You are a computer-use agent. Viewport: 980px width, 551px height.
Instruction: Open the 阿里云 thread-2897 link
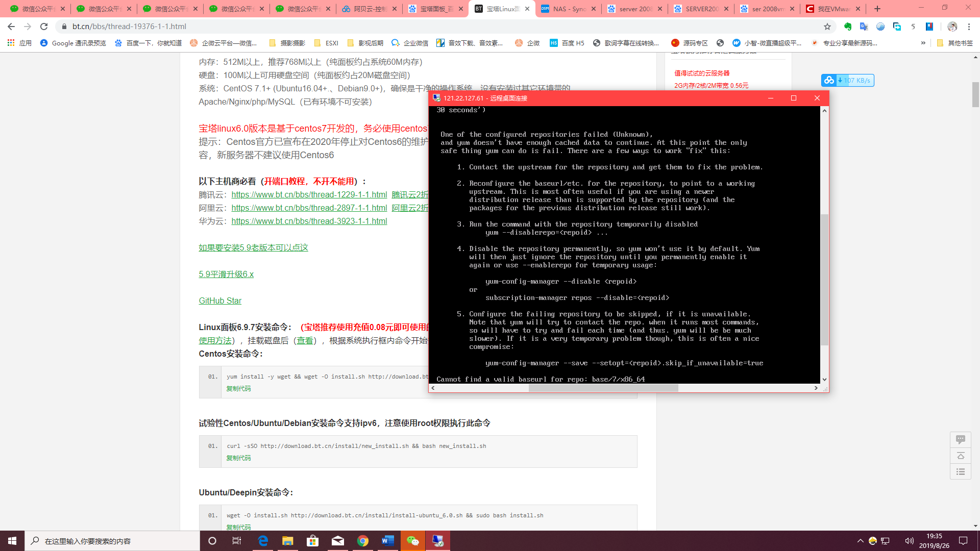309,208
